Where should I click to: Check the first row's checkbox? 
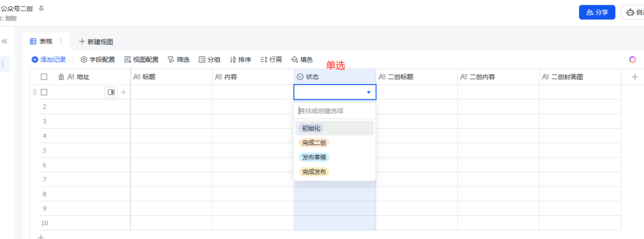(44, 92)
